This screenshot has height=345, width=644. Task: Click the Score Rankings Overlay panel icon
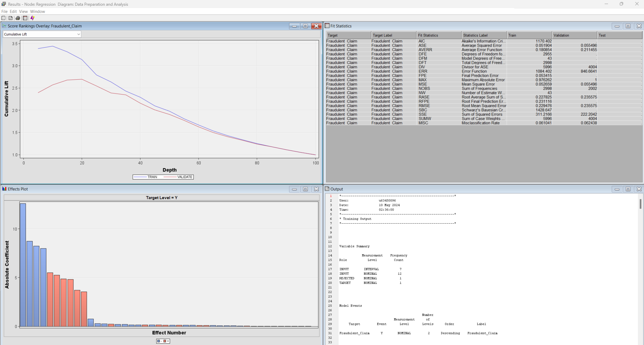[x=4, y=26]
